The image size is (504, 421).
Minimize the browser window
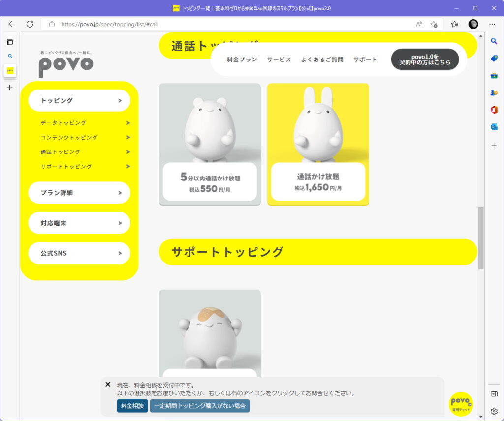pos(456,8)
